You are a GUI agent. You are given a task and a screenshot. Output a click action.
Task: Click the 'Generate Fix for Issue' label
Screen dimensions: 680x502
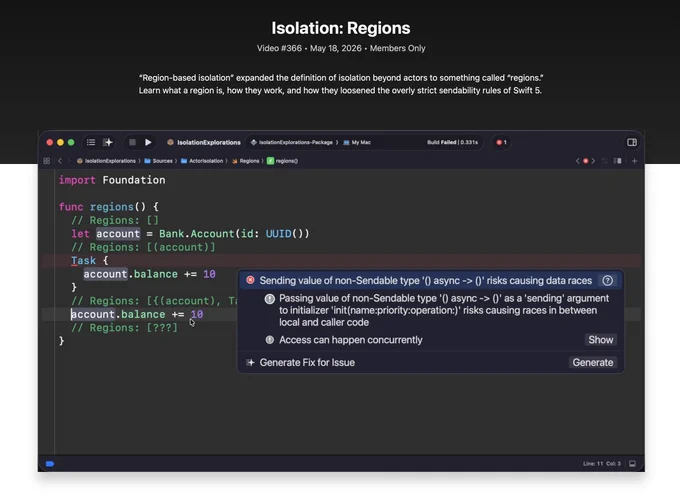tap(307, 362)
